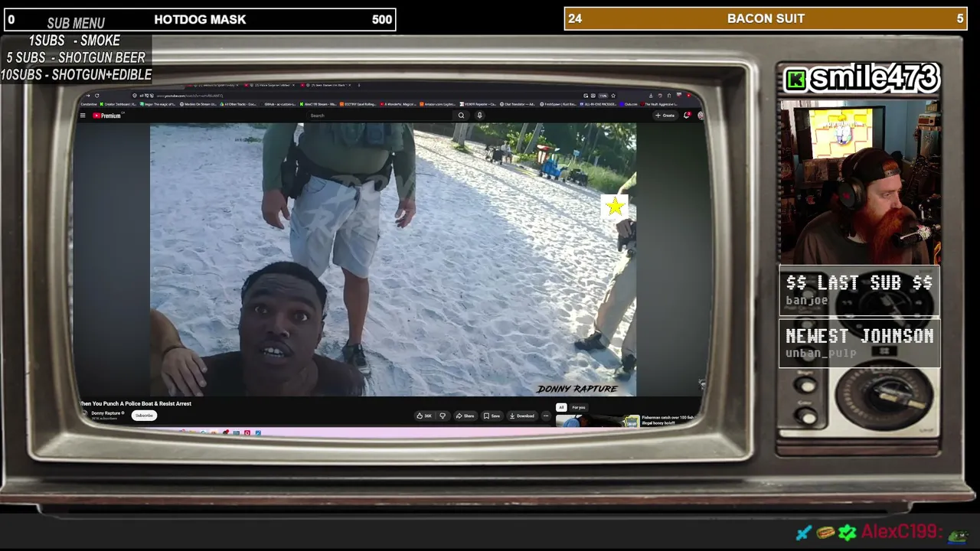
Task: Open the Monkies On Stream bookmark
Action: click(198, 104)
